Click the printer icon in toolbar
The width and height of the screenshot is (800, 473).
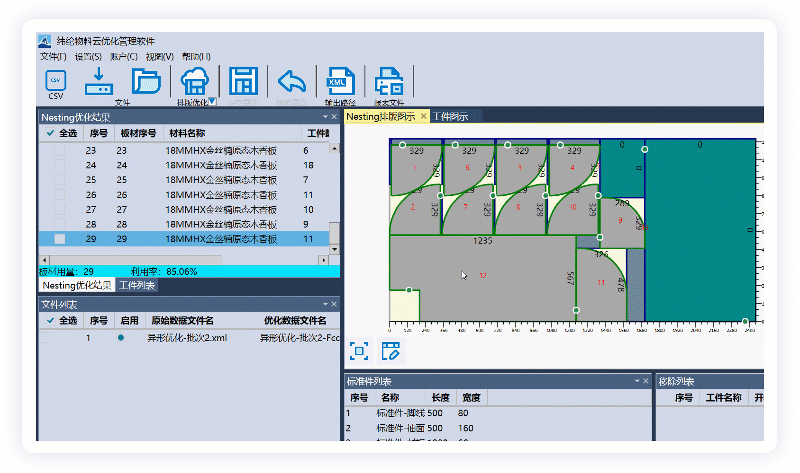388,81
